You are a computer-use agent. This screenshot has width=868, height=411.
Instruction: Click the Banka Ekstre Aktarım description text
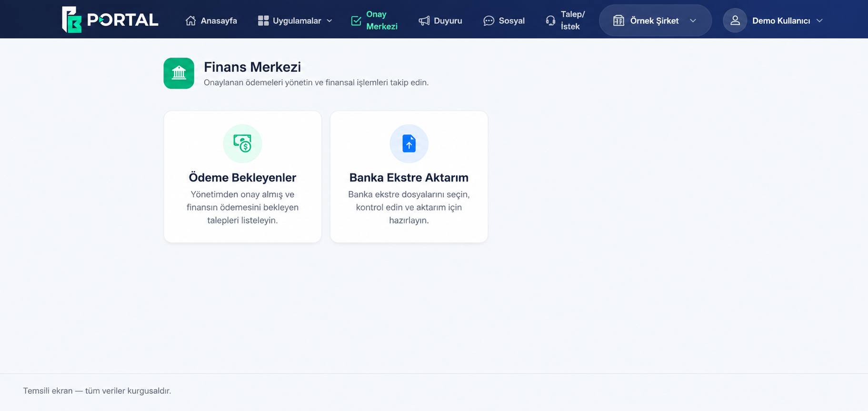(409, 207)
